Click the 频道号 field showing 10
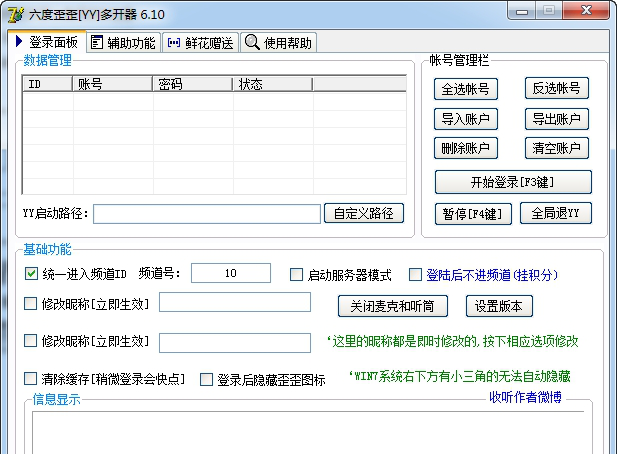Screen dimensions: 617x472 pos(231,273)
